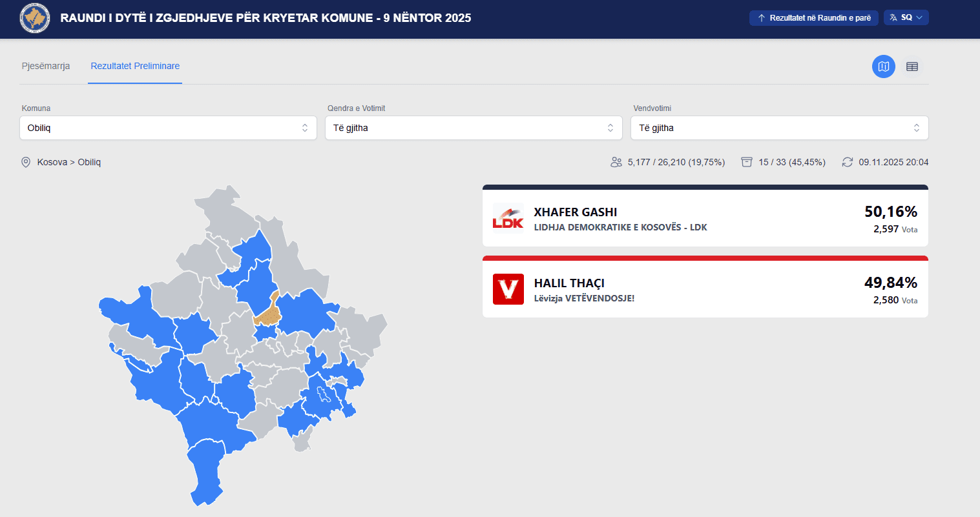The height and width of the screenshot is (517, 980).
Task: Click the Vetëvendosje party logo
Action: click(508, 289)
